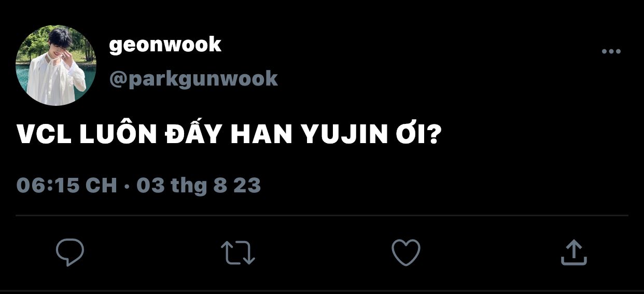Open the reply speech bubble icon

click(x=70, y=253)
